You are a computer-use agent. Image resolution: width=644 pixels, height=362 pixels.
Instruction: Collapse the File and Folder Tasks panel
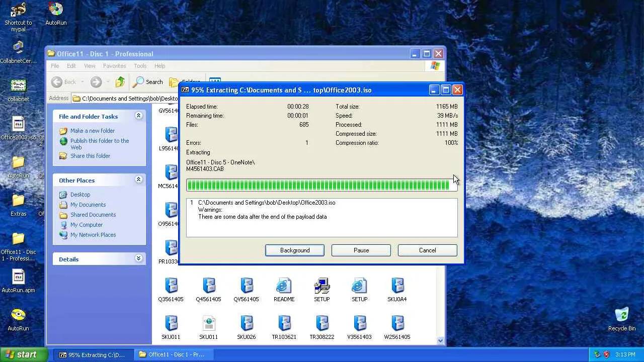point(138,116)
